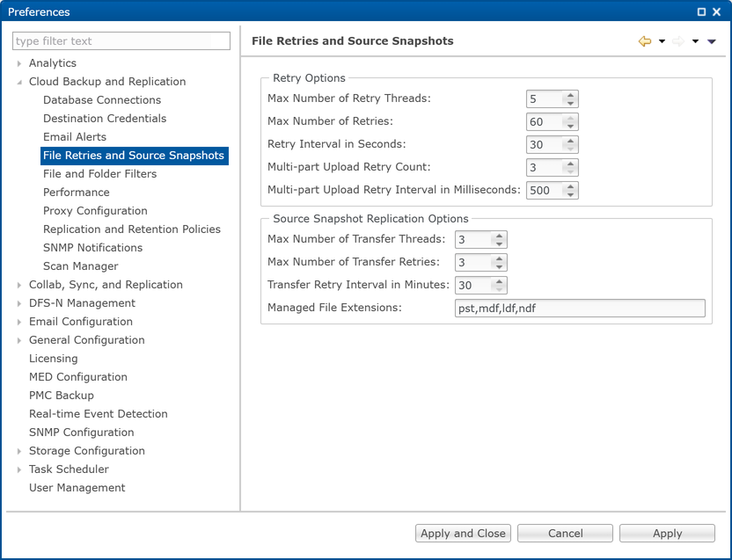This screenshot has height=560, width=732.
Task: Select Performance in the tree
Action: pyautogui.click(x=76, y=193)
